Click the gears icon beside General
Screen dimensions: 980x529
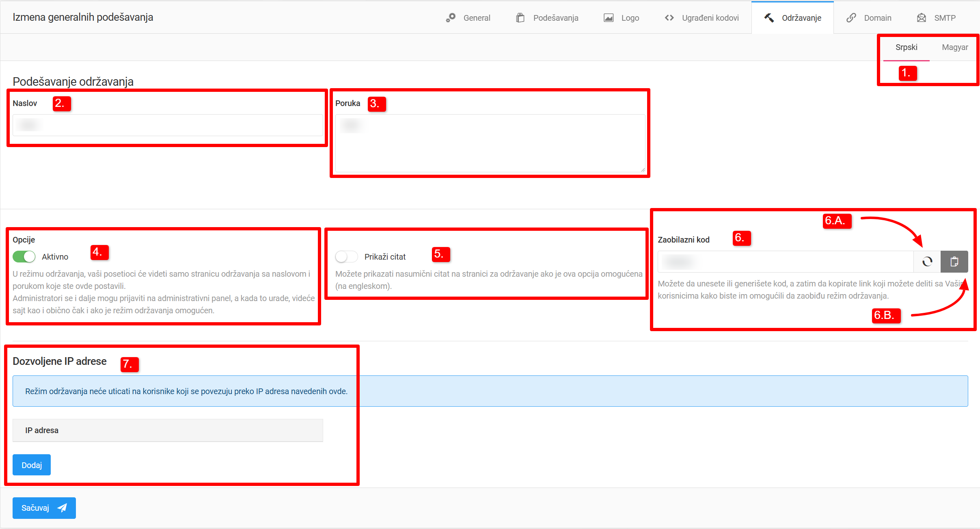[451, 18]
